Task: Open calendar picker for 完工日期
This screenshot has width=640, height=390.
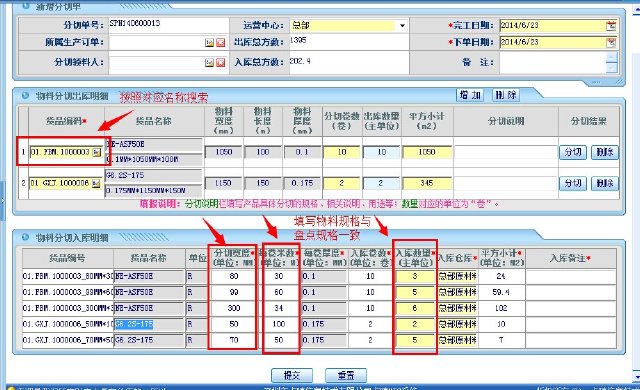Action: [x=611, y=26]
